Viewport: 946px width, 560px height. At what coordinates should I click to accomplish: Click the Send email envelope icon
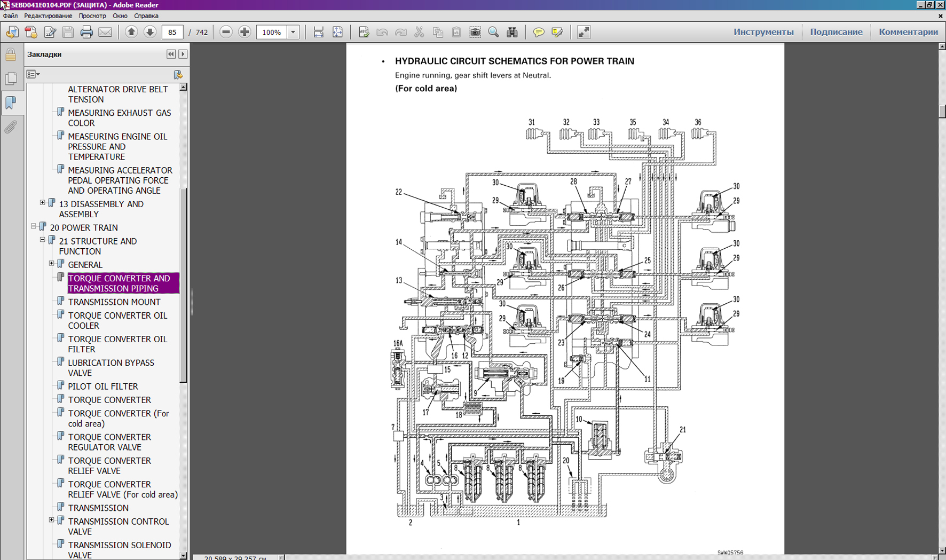click(x=105, y=32)
